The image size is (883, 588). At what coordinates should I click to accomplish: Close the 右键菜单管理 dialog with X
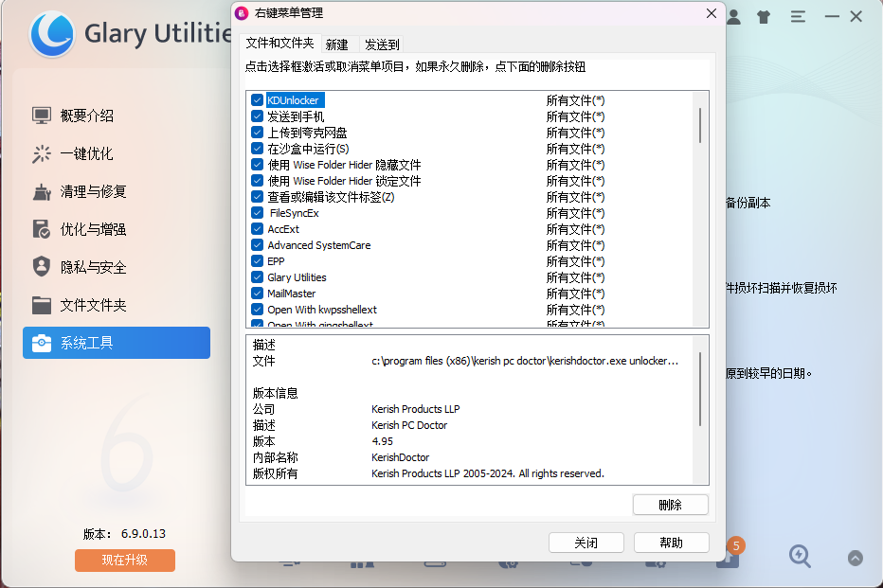tap(712, 13)
